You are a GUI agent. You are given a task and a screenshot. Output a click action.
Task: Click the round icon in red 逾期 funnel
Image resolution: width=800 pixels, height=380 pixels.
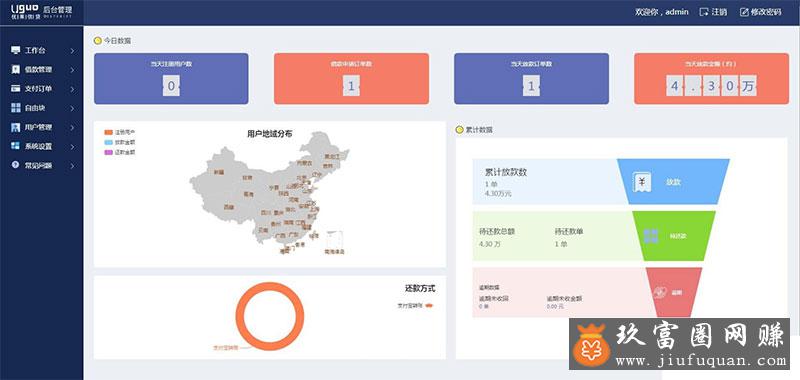coord(661,293)
